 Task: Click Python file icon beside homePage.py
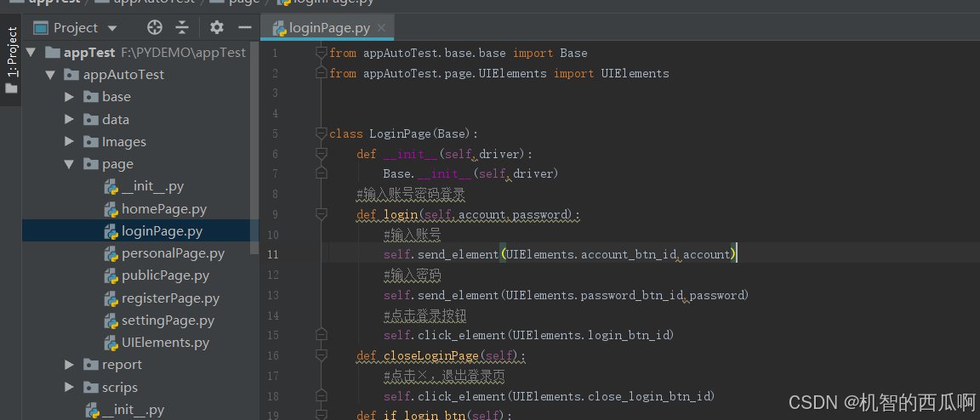tap(111, 209)
